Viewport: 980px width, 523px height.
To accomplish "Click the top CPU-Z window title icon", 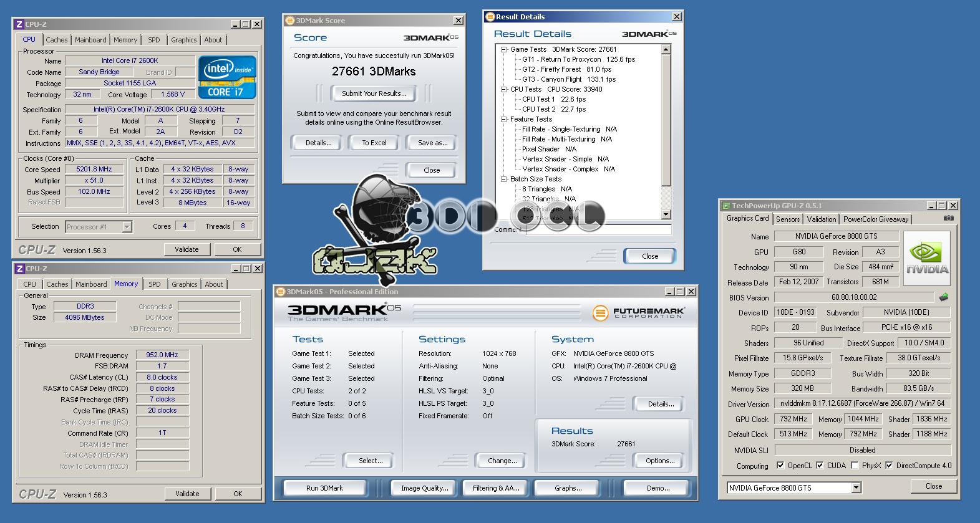I will tap(19, 24).
